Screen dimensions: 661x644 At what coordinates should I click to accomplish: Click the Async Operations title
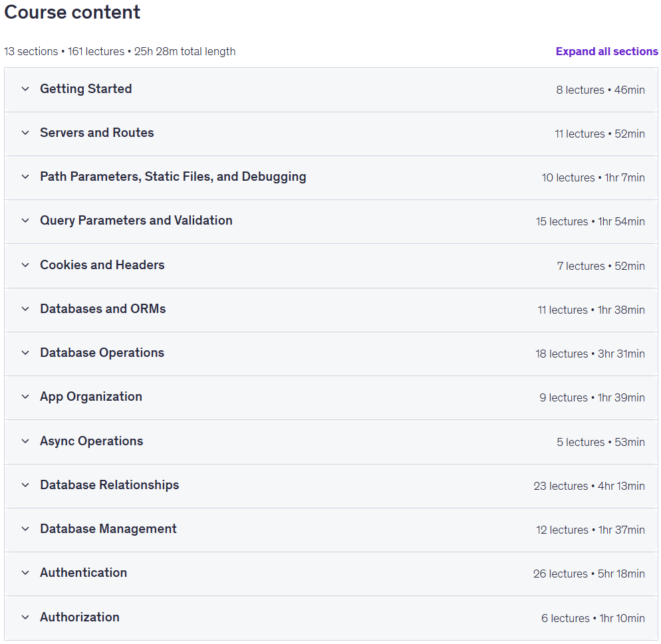click(x=92, y=441)
